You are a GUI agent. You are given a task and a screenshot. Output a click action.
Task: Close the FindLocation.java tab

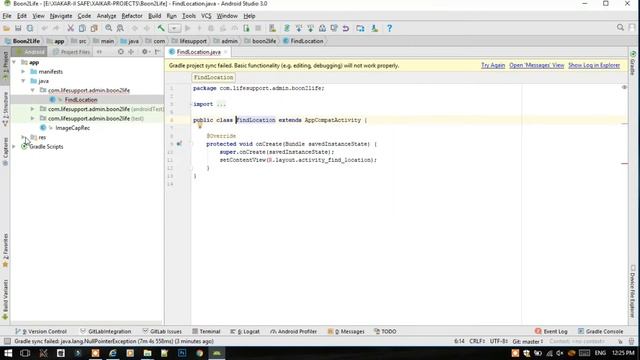[x=226, y=52]
